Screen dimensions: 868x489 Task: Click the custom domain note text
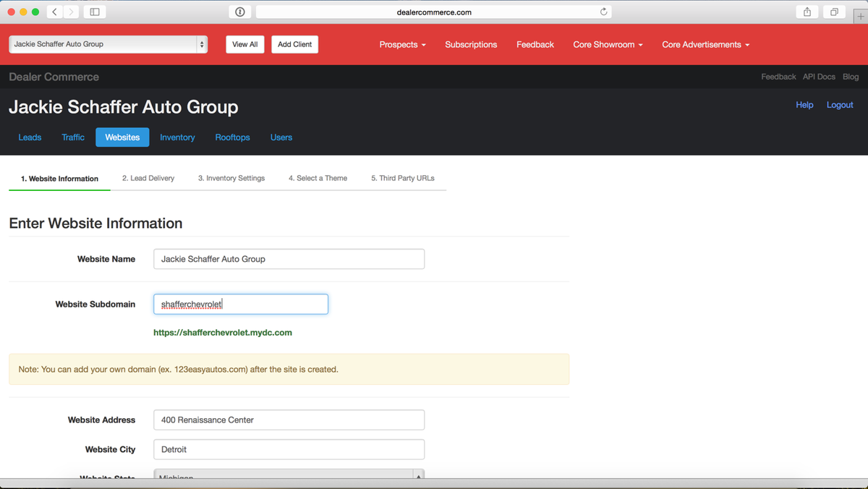179,369
